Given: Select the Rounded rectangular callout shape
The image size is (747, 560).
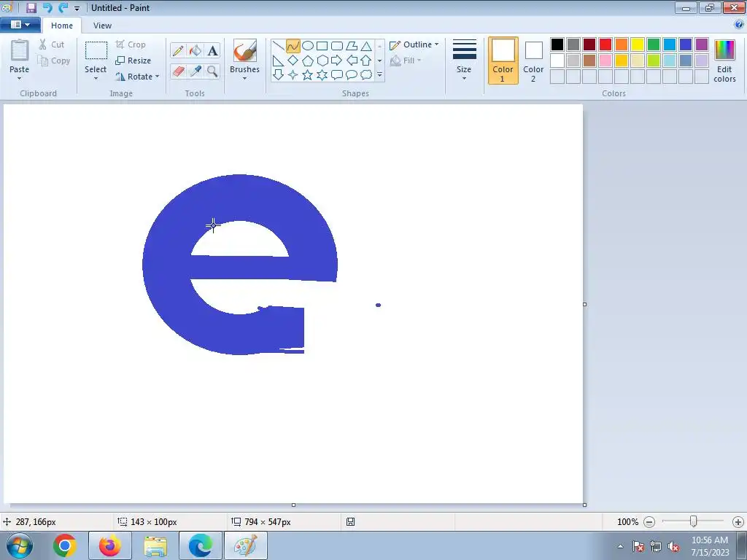Looking at the screenshot, I should tap(337, 75).
